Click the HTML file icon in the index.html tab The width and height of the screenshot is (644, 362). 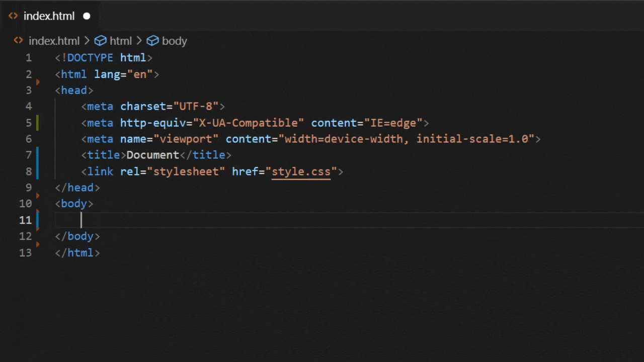13,16
